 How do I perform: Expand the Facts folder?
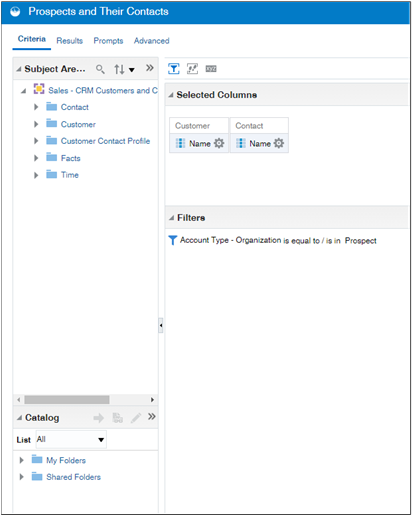pos(36,158)
